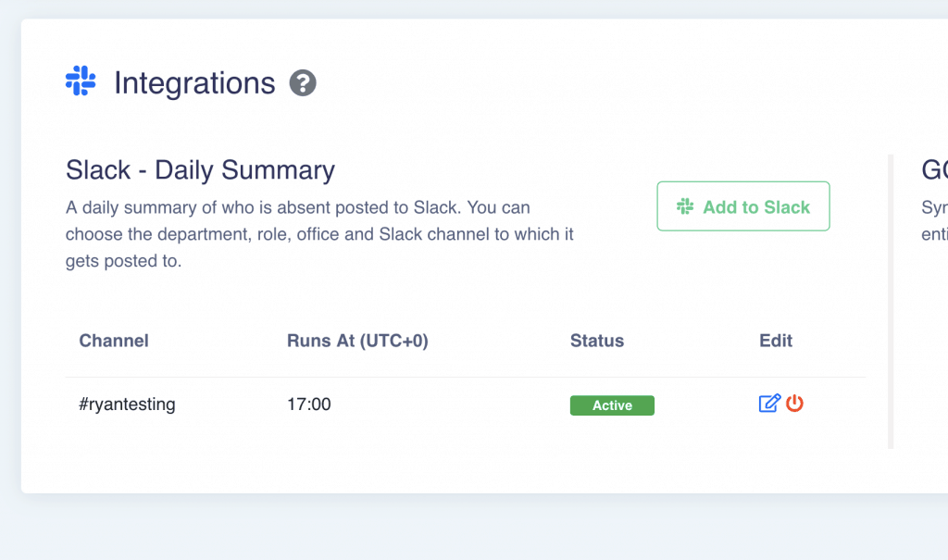Click the partially visible heading at right edge
Image resolution: width=948 pixels, height=560 pixels.
click(x=934, y=170)
